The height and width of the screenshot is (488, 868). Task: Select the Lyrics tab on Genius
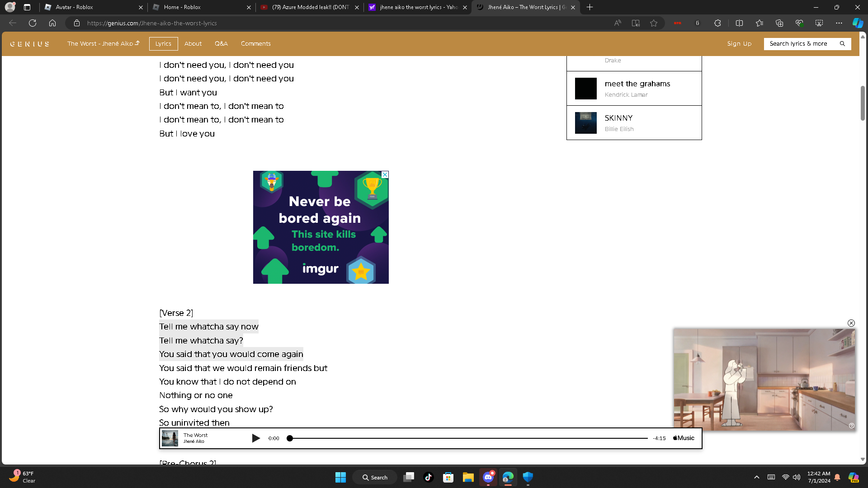[x=163, y=44]
